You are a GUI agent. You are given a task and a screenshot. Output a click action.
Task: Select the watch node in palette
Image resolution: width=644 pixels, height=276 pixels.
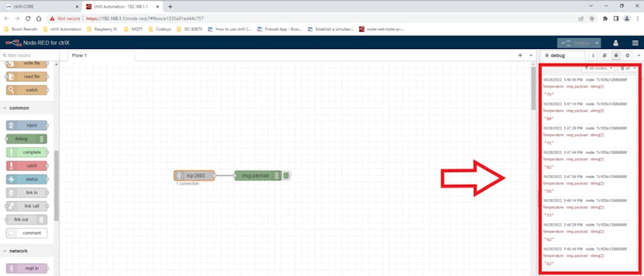[x=26, y=90]
